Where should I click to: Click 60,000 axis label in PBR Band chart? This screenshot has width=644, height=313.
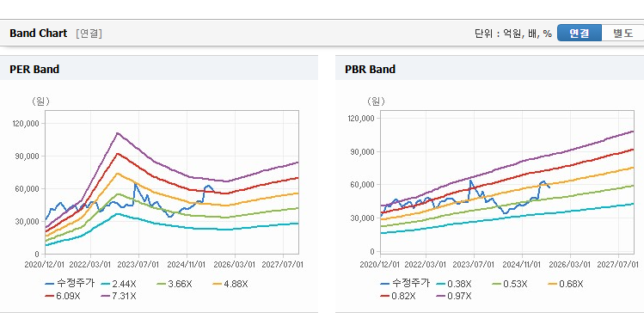coord(363,184)
